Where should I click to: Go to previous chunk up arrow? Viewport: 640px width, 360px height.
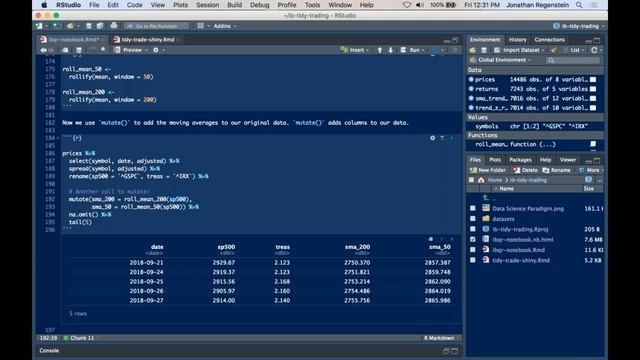[380, 50]
